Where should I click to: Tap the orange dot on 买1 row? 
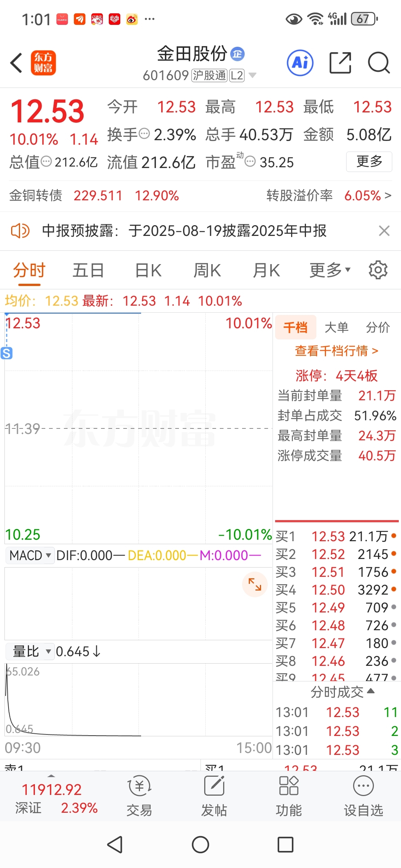[x=394, y=535]
